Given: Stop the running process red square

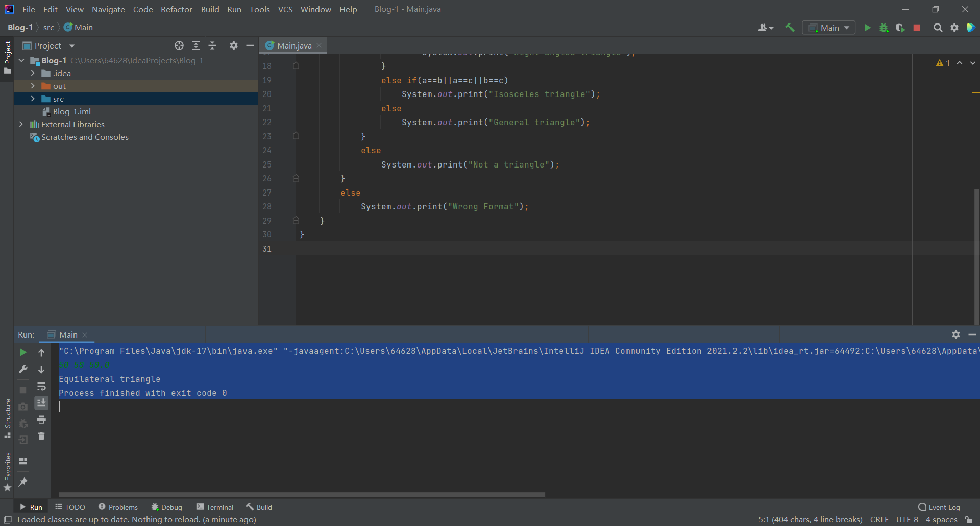Looking at the screenshot, I should [917, 28].
